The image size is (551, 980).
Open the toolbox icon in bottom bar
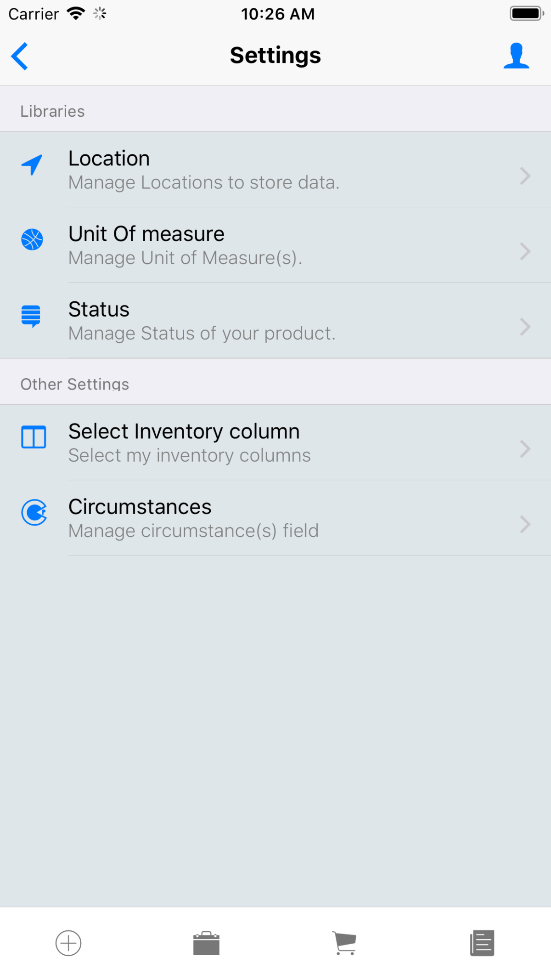point(207,943)
